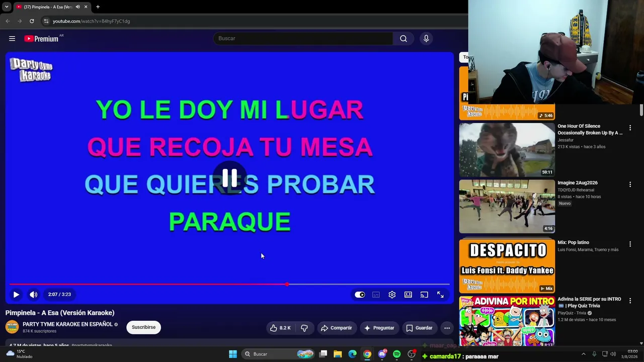
Task: Click the Preguntar button
Action: 379,328
